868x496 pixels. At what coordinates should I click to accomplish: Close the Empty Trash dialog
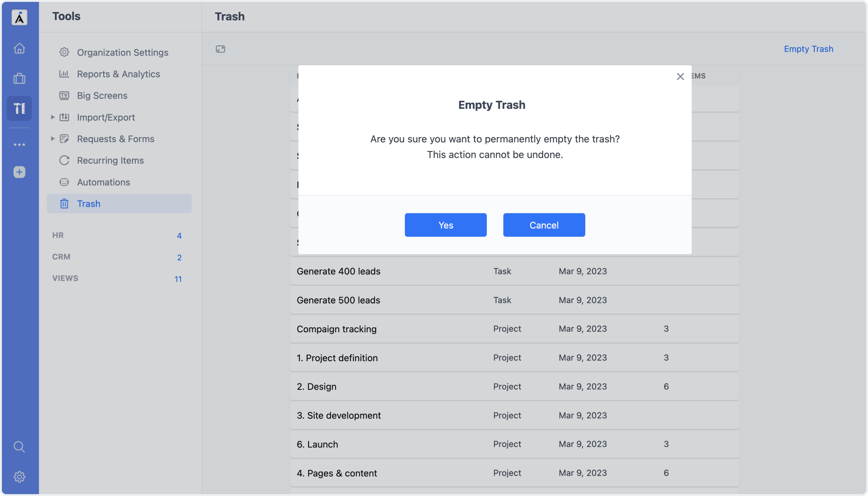[680, 76]
